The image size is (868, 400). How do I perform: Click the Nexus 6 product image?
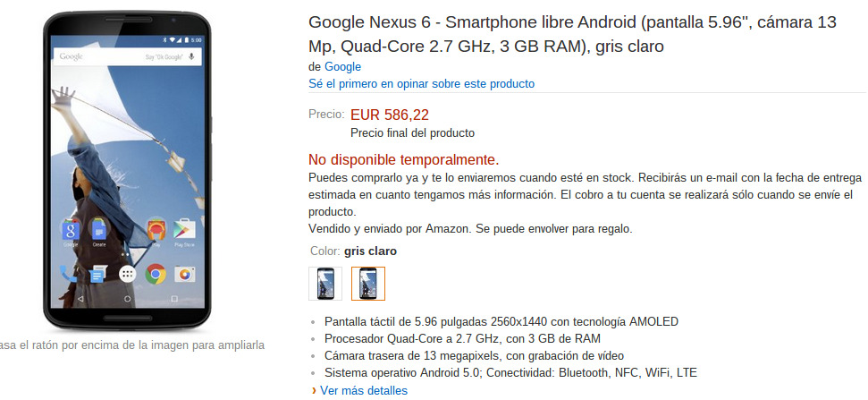coord(127,171)
